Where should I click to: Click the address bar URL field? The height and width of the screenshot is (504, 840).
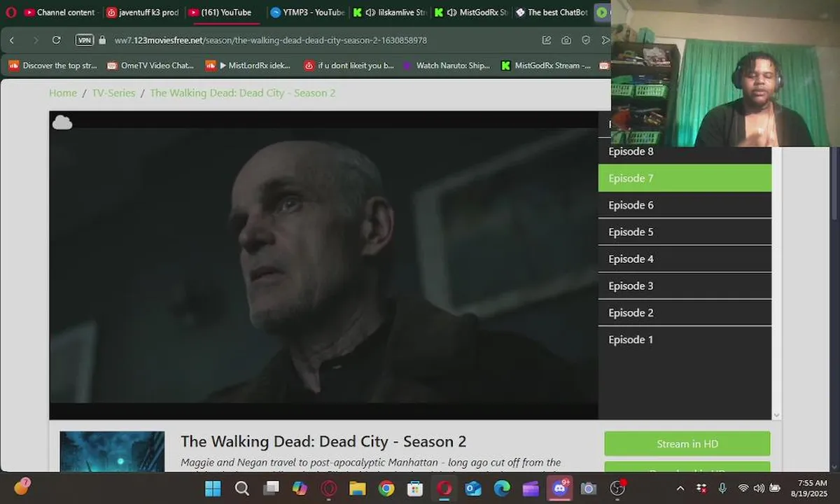pos(270,41)
